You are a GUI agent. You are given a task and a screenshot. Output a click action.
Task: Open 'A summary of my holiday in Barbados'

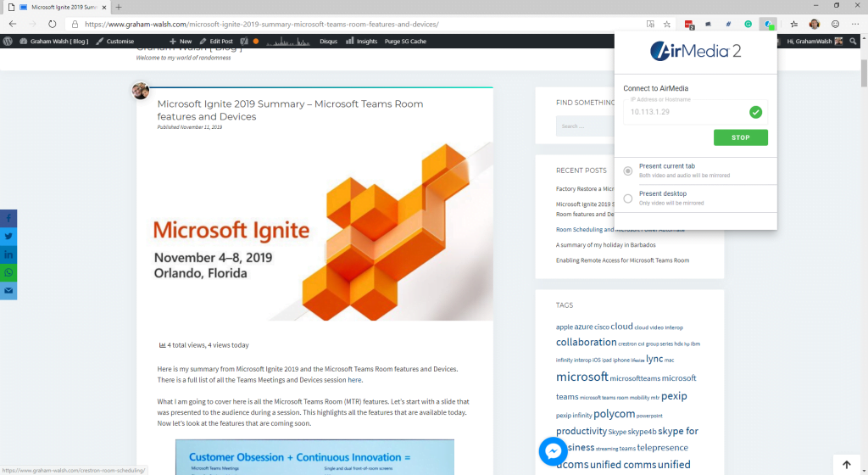click(x=605, y=244)
